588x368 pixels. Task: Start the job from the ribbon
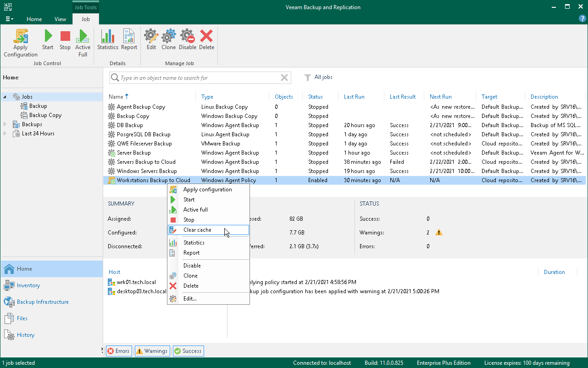(x=48, y=39)
